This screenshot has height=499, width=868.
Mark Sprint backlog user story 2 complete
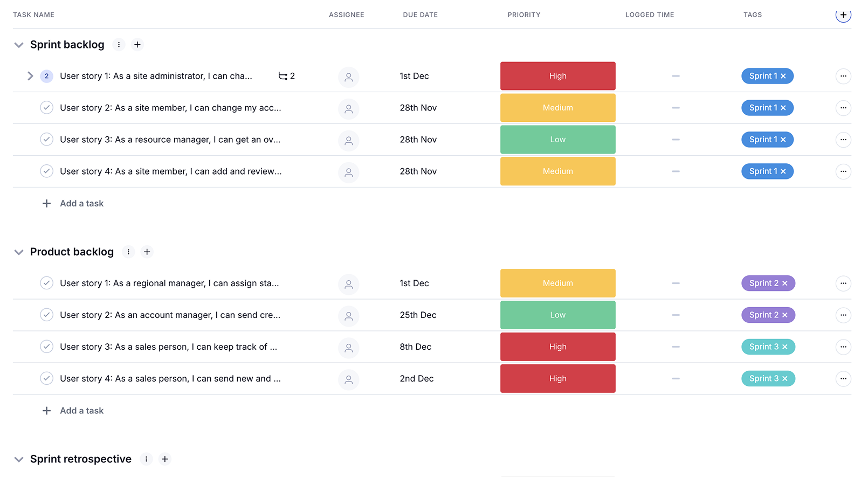pyautogui.click(x=47, y=108)
